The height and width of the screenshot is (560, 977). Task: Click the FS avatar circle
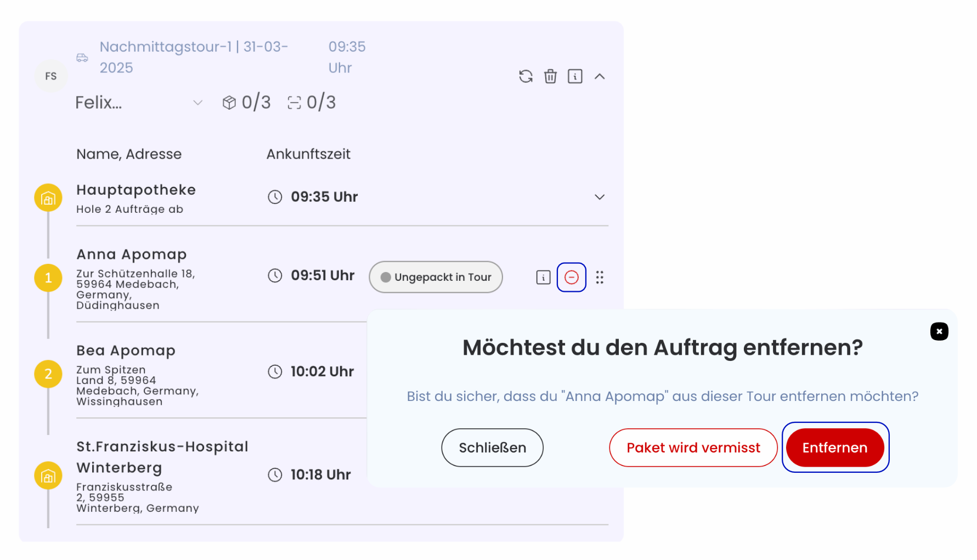(51, 76)
